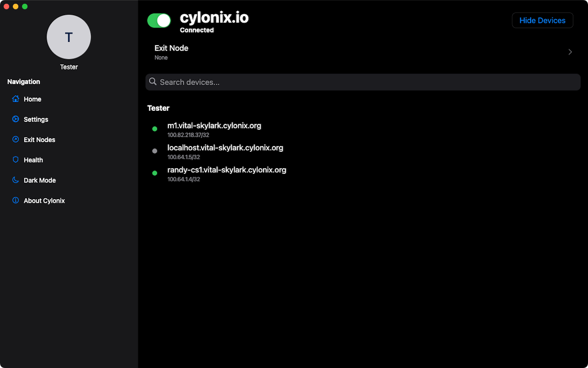Focus the Search devices field
588x368 pixels.
(363, 82)
